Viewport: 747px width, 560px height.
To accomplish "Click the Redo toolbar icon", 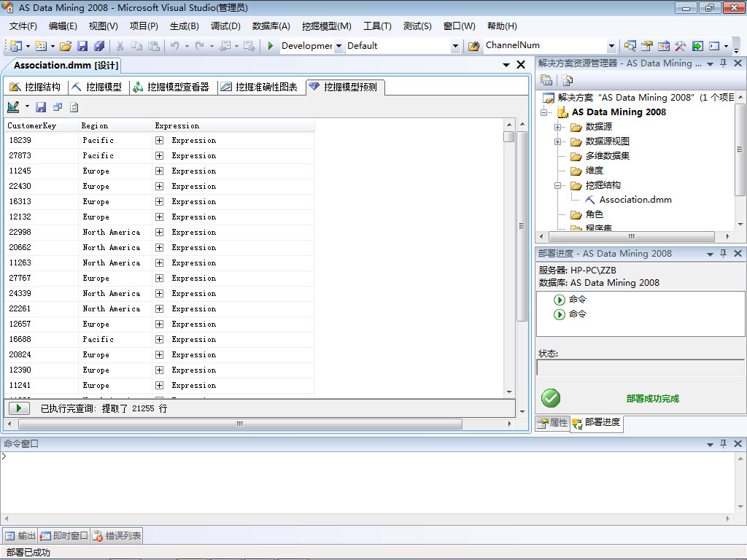I will (x=200, y=46).
